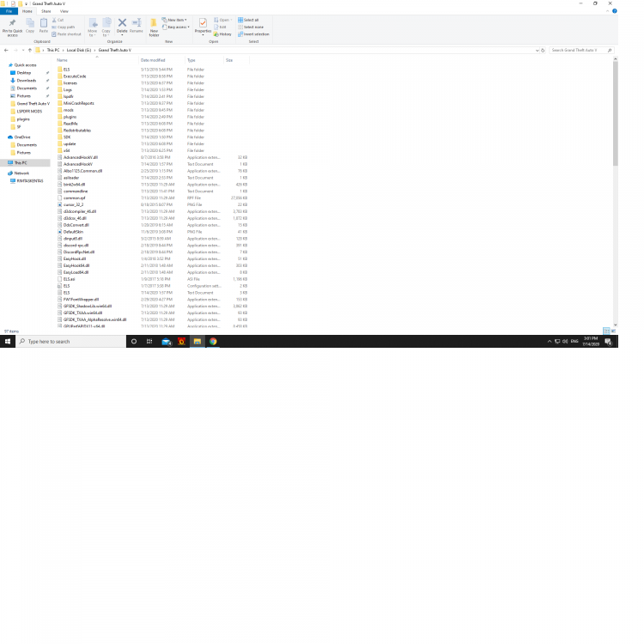Collapse the ribbon with the chevron
The height and width of the screenshot is (644, 644).
tap(607, 11)
